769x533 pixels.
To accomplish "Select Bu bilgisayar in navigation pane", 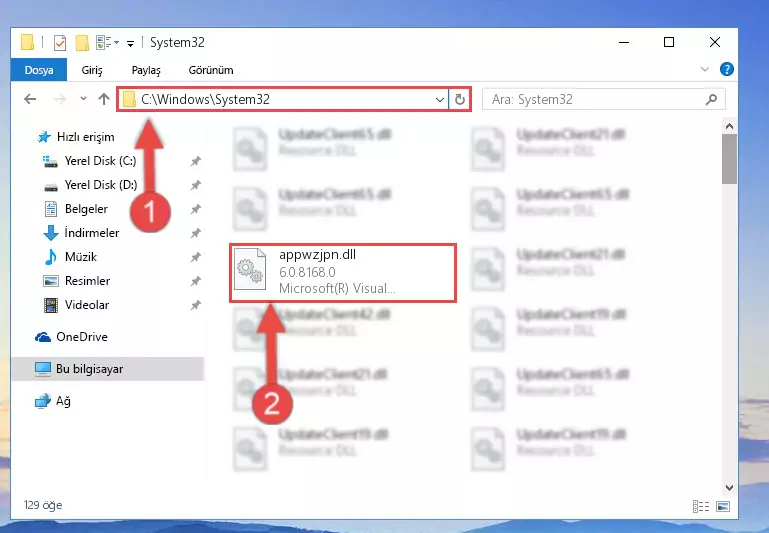I will click(x=107, y=369).
